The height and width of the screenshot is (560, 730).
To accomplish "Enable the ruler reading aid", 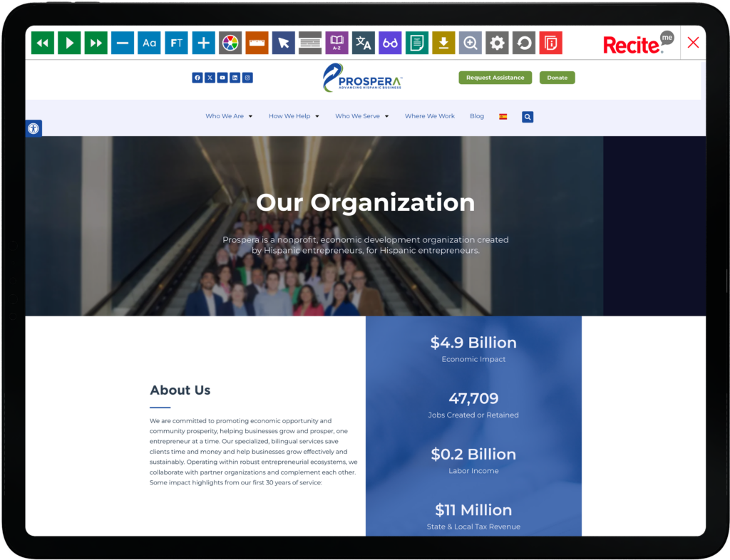I will pos(257,43).
